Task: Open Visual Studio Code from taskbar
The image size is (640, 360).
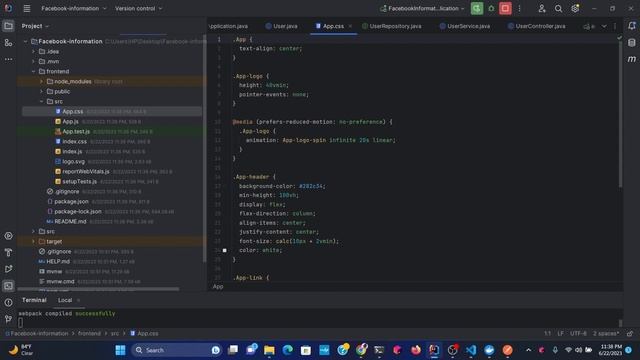Action: [x=471, y=350]
